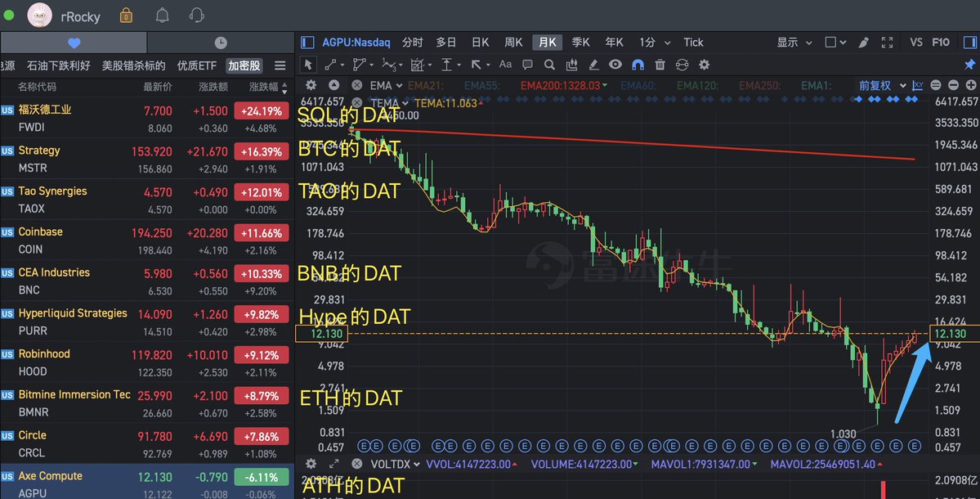The width and height of the screenshot is (980, 499).
Task: Select the Bitmine Immersion Tec BMNR row
Action: click(147, 402)
